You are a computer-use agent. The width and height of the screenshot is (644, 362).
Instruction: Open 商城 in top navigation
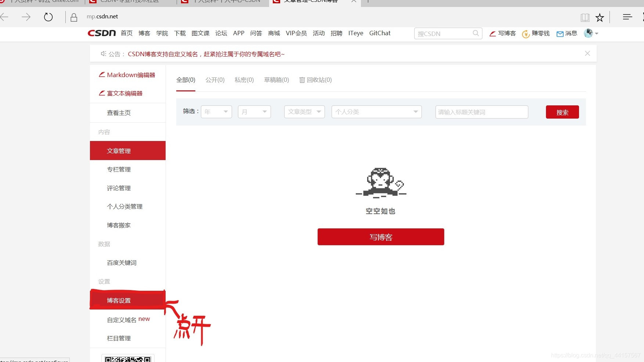[x=274, y=33]
